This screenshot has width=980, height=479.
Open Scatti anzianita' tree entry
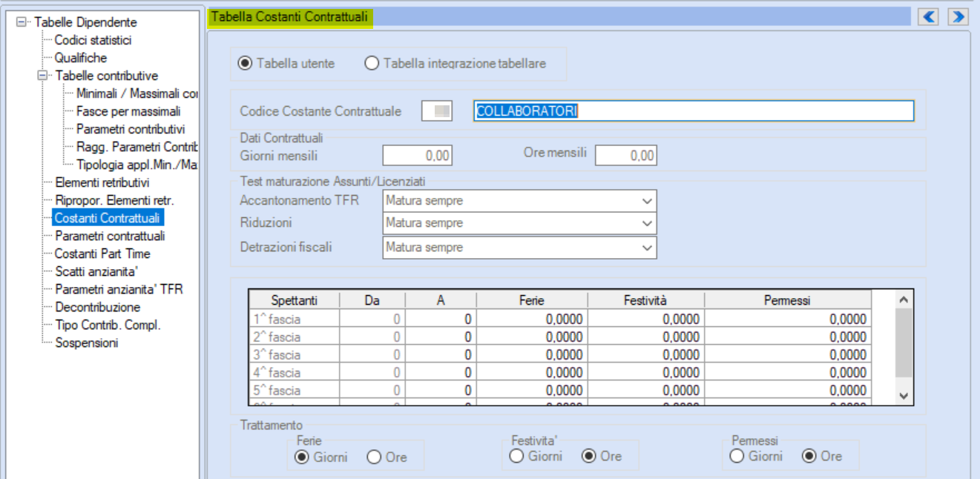[x=97, y=271]
